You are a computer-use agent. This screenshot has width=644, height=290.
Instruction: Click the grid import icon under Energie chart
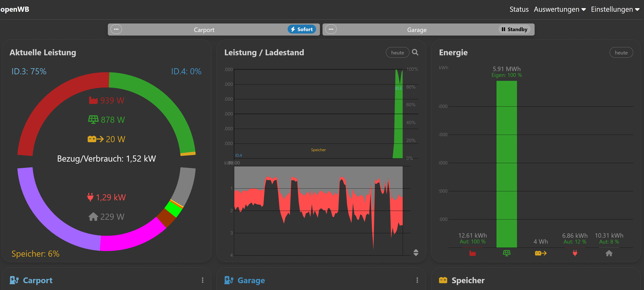[472, 253]
